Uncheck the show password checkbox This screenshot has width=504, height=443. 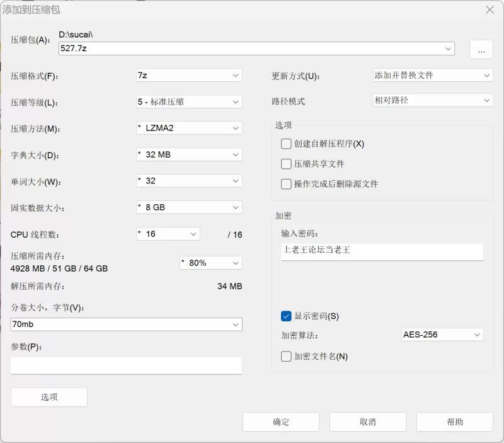(x=287, y=316)
